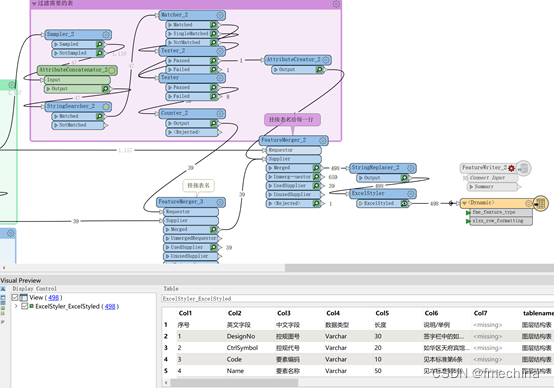This screenshot has height=388, width=554.
Task: Click orange arrow icon in Visual Preview sidebar
Action: point(3,322)
